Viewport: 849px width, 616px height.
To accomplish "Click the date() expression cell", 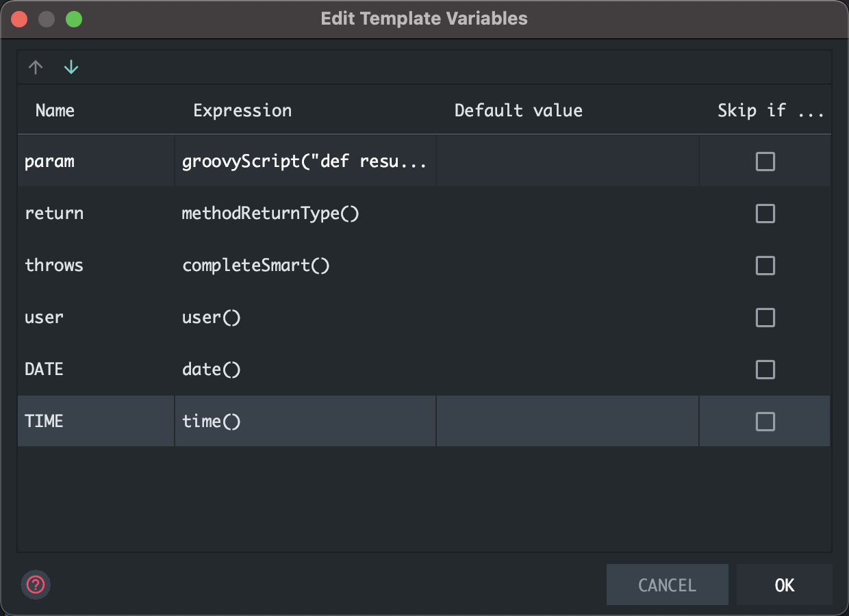I will point(212,370).
